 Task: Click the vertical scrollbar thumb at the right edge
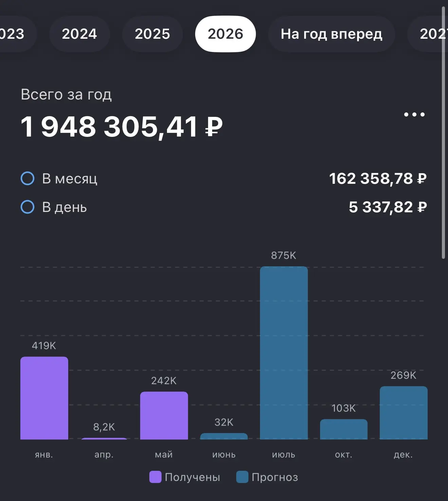[443, 132]
